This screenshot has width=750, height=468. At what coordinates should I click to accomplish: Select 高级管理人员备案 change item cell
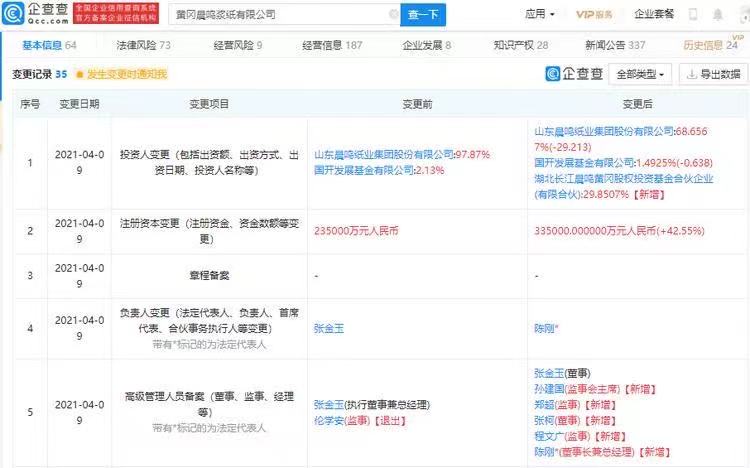coord(209,412)
